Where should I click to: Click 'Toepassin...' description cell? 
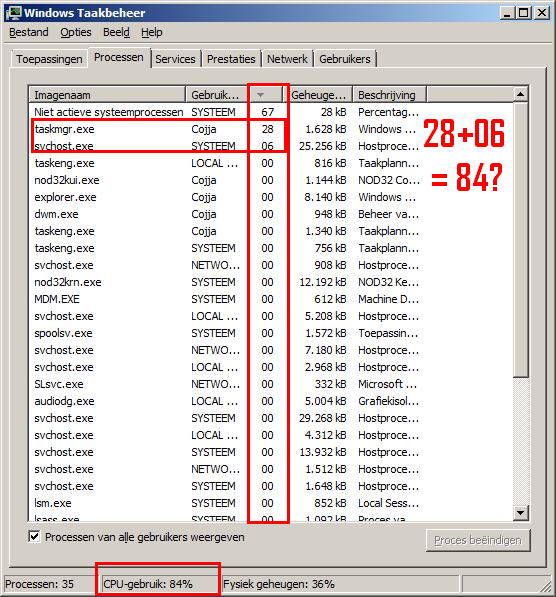click(x=388, y=333)
